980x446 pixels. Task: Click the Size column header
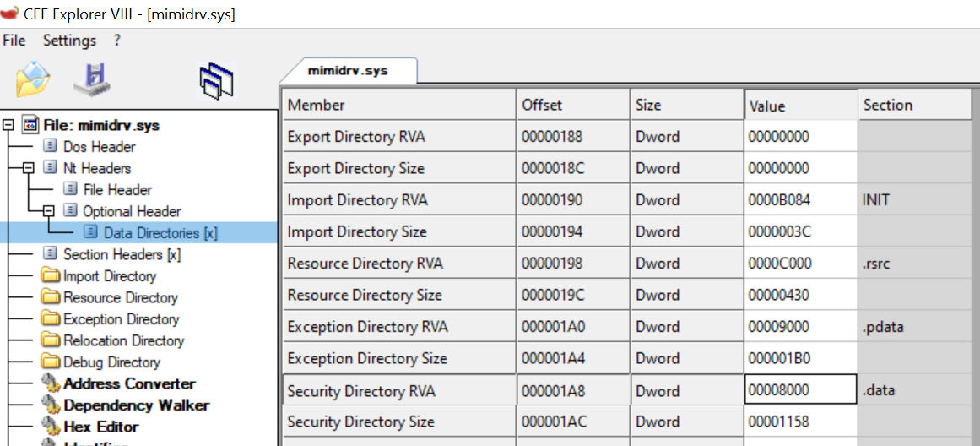click(x=687, y=105)
